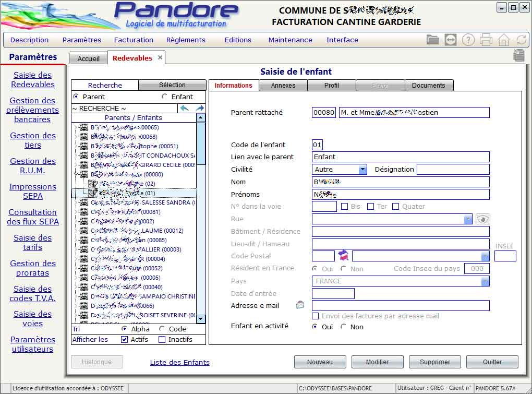Expand the parent node (00065) in the tree
This screenshot has height=394, width=532.
pos(76,127)
